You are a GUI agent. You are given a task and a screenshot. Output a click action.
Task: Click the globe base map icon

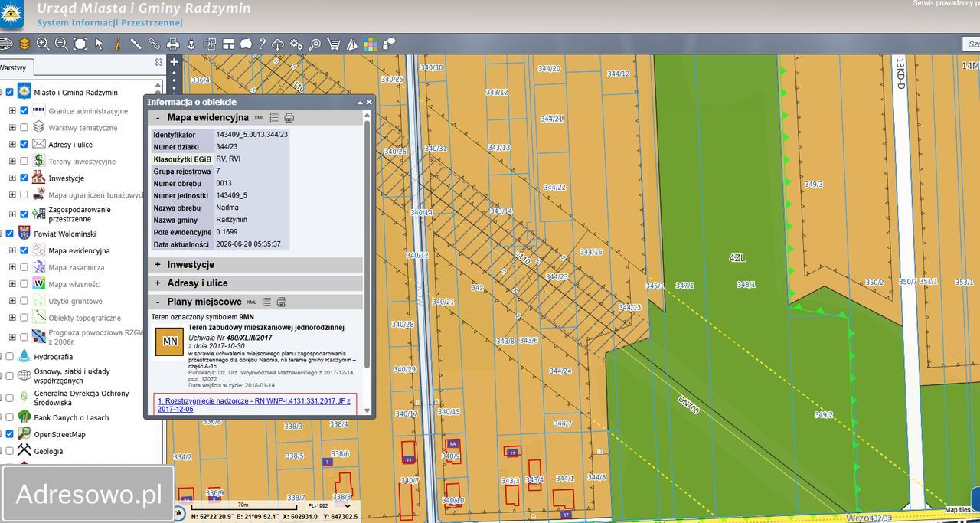(x=6, y=44)
